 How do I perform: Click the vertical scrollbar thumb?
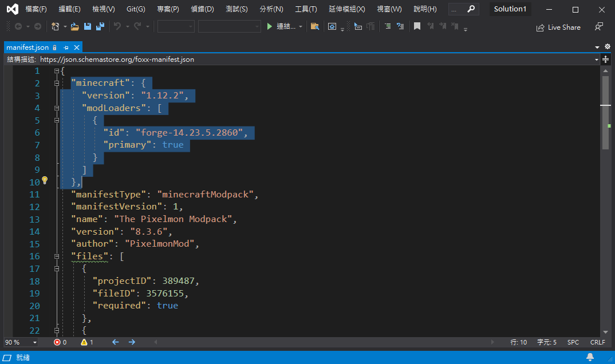606,112
